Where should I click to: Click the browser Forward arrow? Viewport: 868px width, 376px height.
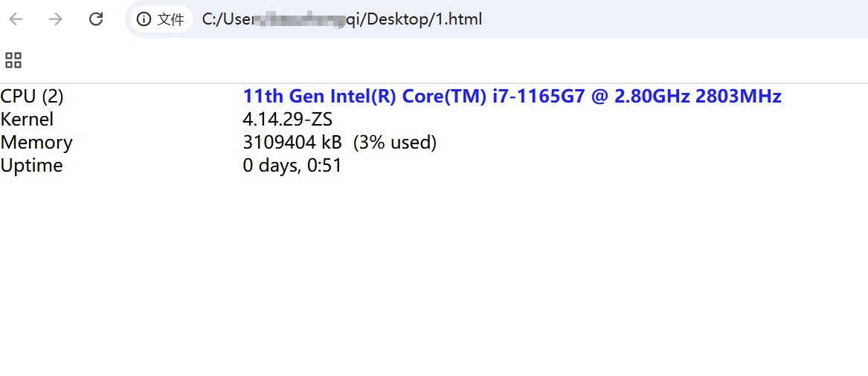56,19
